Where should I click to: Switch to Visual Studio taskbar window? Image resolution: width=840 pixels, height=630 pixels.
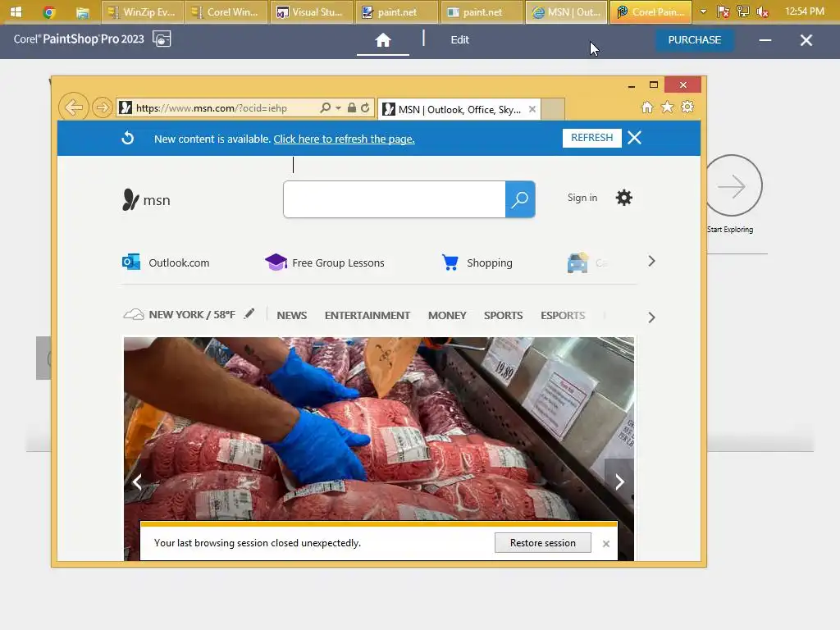click(310, 11)
